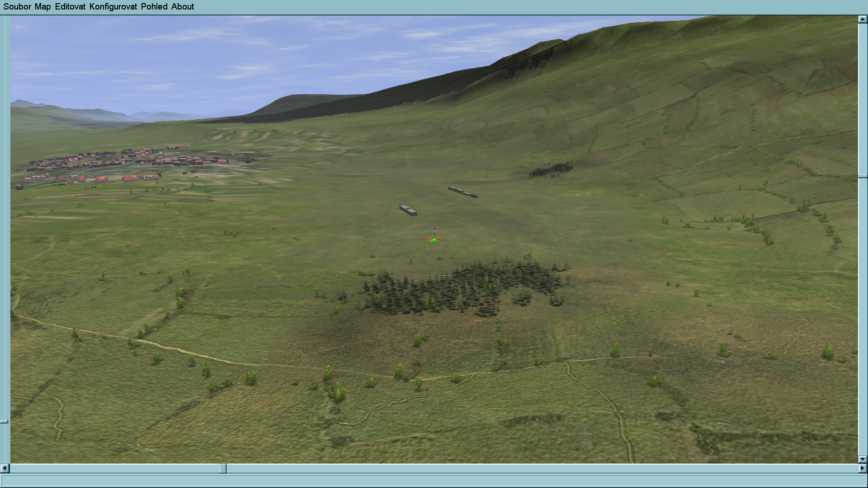Click the left edge vertical slider handle
The height and width of the screenshot is (488, 868).
[x=4, y=422]
